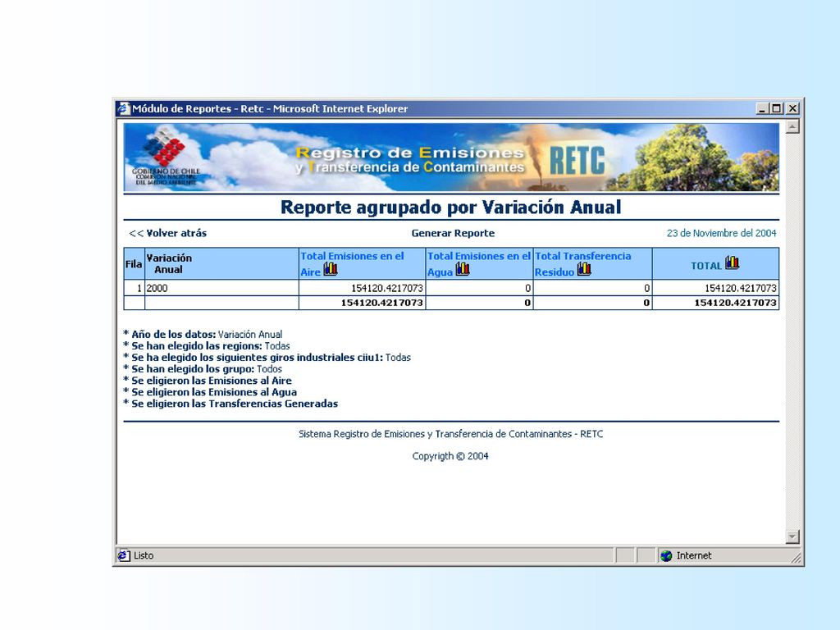
Task: Click the Listo status bar text
Action: [143, 555]
